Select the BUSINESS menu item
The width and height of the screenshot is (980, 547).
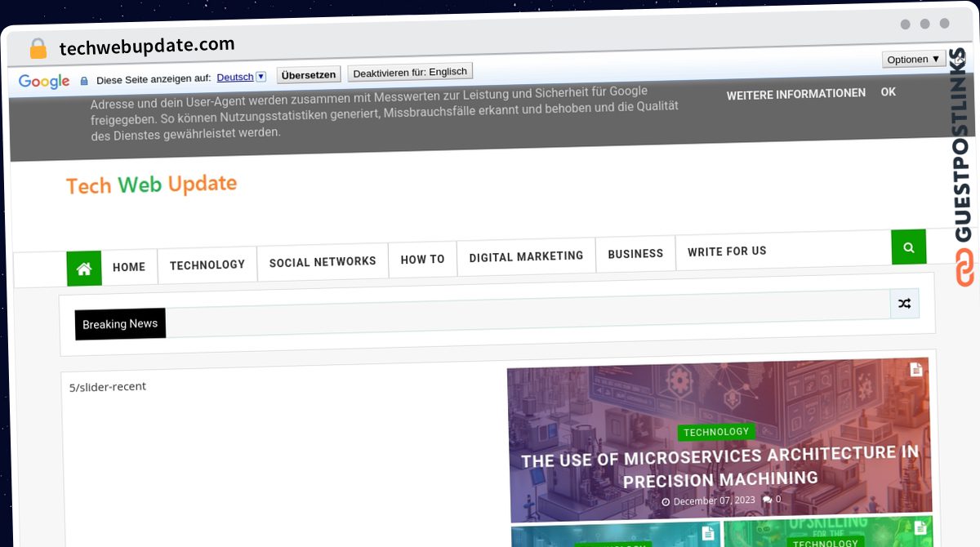(635, 254)
